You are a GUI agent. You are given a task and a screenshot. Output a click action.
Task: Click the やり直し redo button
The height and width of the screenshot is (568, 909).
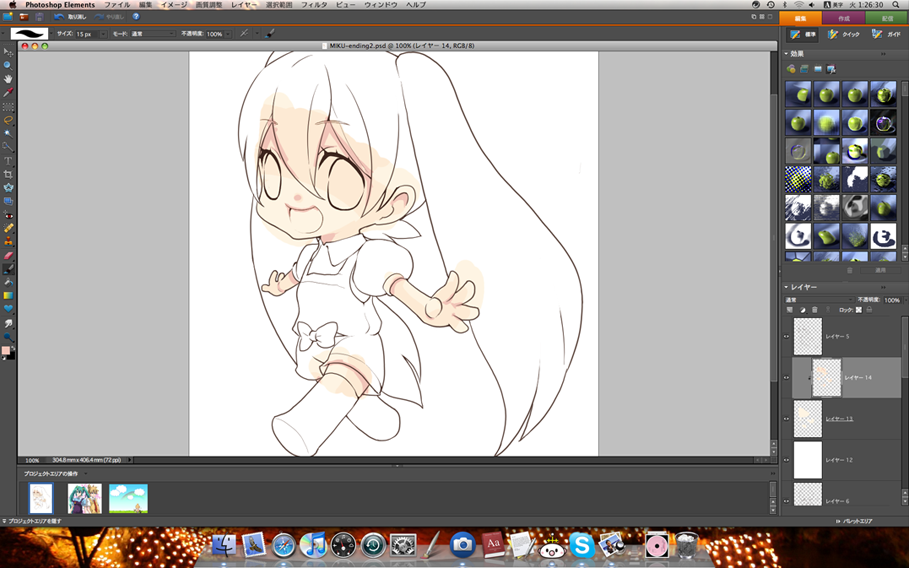coord(110,17)
